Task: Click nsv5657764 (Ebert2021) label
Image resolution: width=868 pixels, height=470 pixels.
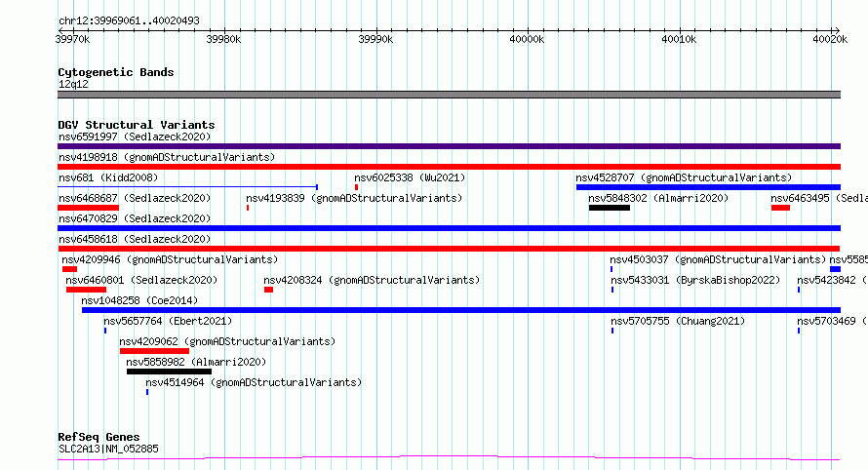Action: tap(168, 321)
